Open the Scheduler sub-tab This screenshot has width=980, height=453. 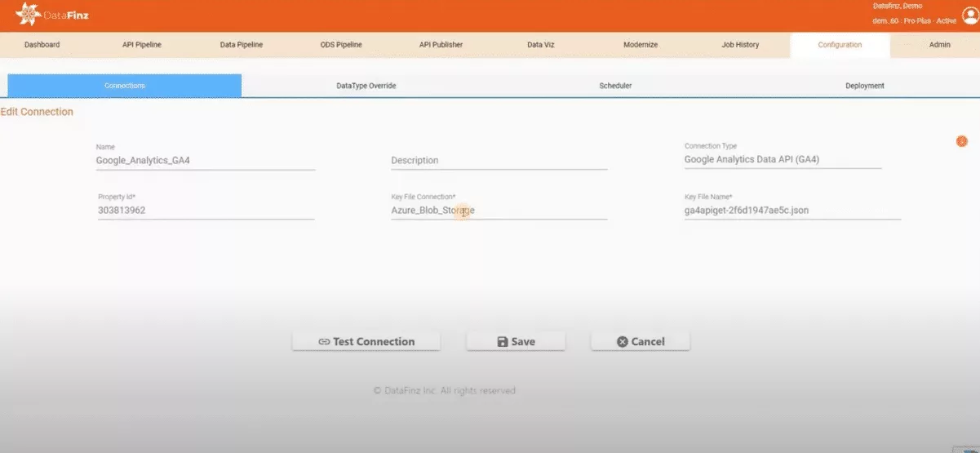(x=615, y=86)
